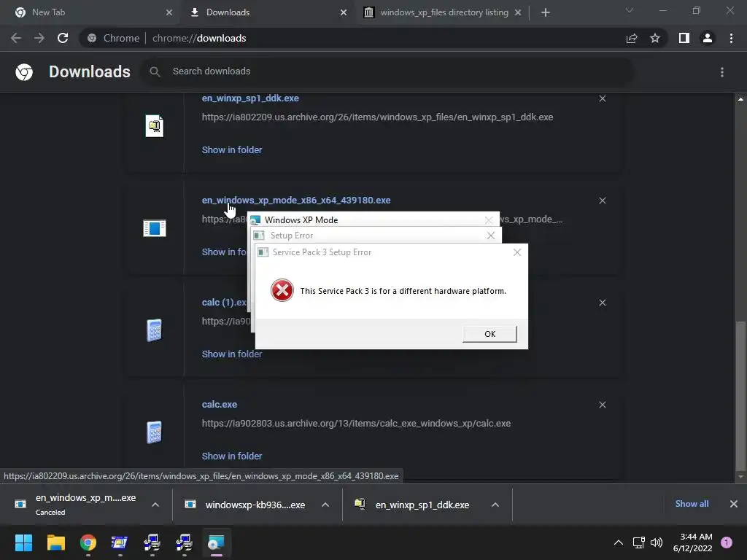This screenshot has width=747, height=560.
Task: Expand options for en_winxp_sp1_ddk.exe shelf item
Action: 495,505
